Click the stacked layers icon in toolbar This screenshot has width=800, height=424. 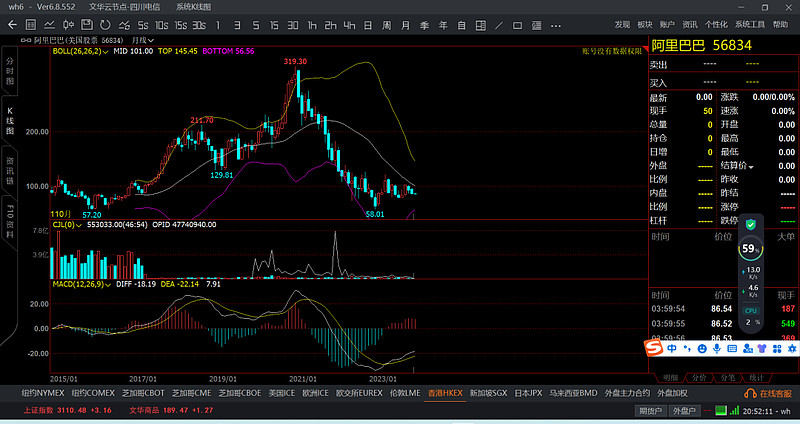[536, 25]
